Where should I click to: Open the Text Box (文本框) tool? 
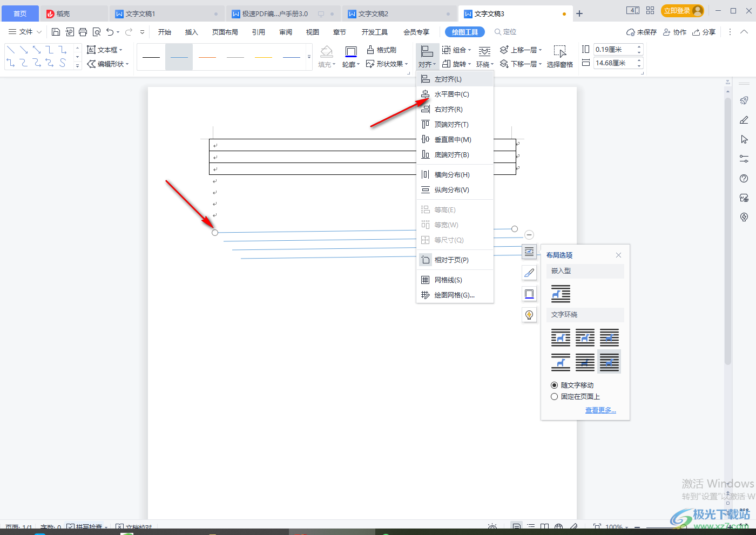(x=105, y=50)
